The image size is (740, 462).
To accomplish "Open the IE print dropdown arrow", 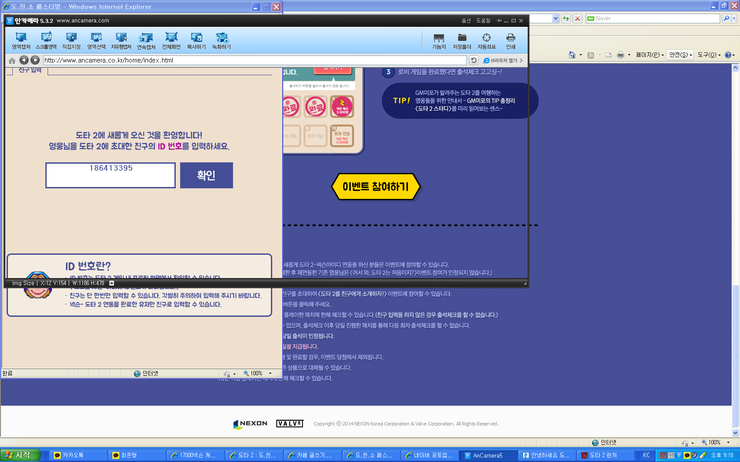I will [629, 55].
